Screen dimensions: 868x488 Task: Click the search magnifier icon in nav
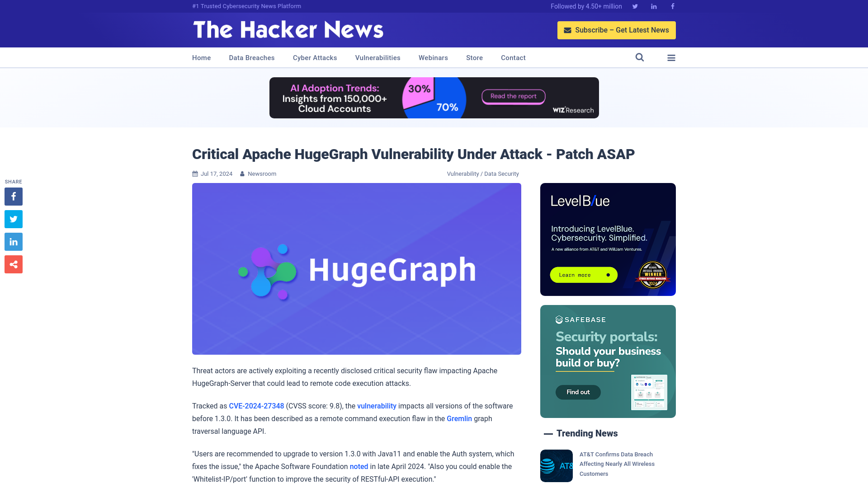(x=640, y=57)
